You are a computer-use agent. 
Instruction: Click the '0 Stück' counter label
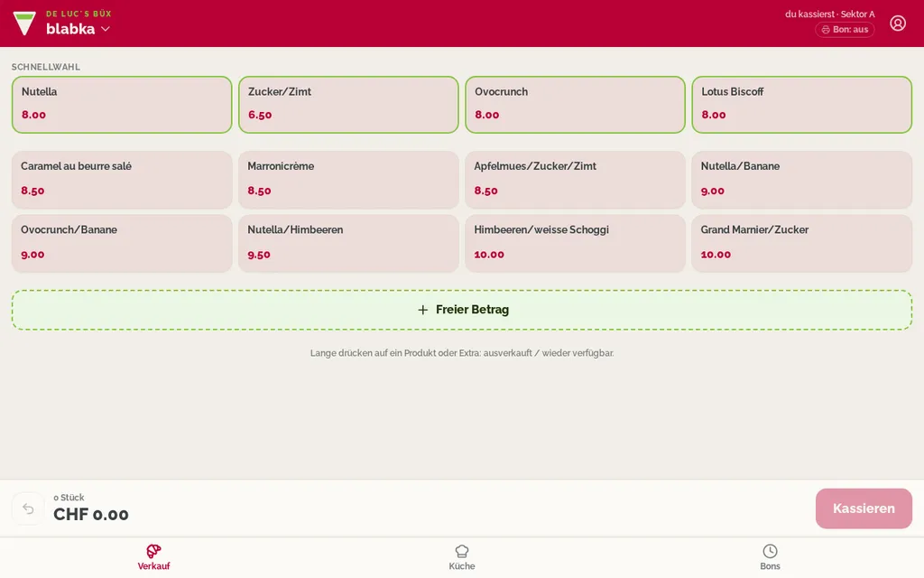(69, 498)
